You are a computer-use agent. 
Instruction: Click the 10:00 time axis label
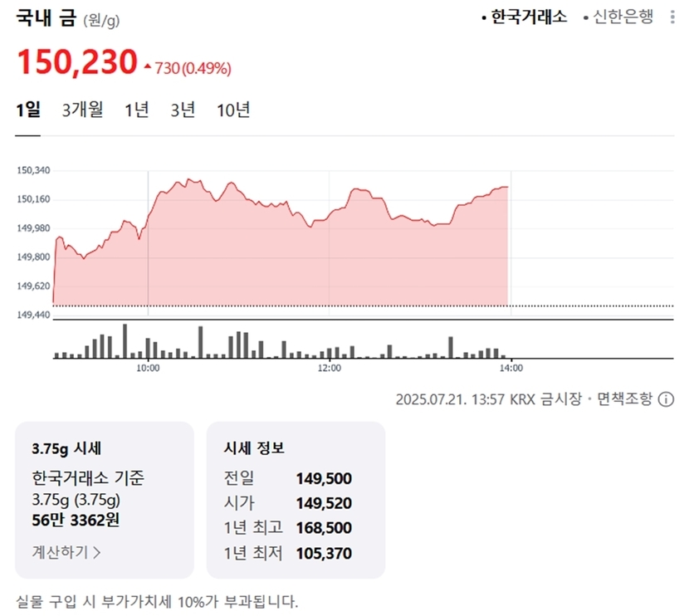coord(148,368)
